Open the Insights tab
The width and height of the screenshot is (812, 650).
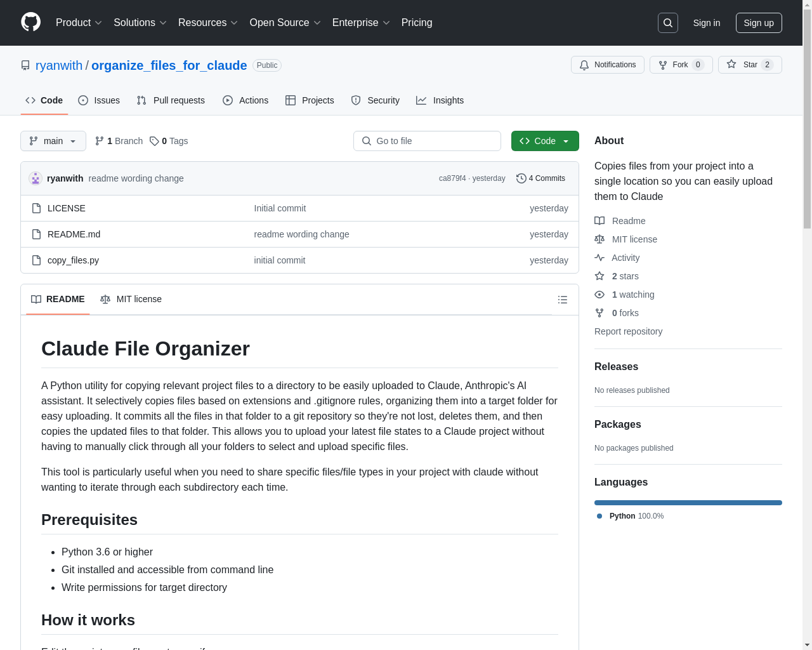[440, 100]
